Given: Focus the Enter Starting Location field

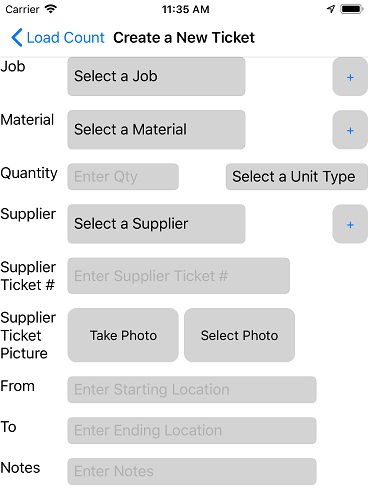Looking at the screenshot, I should point(192,390).
